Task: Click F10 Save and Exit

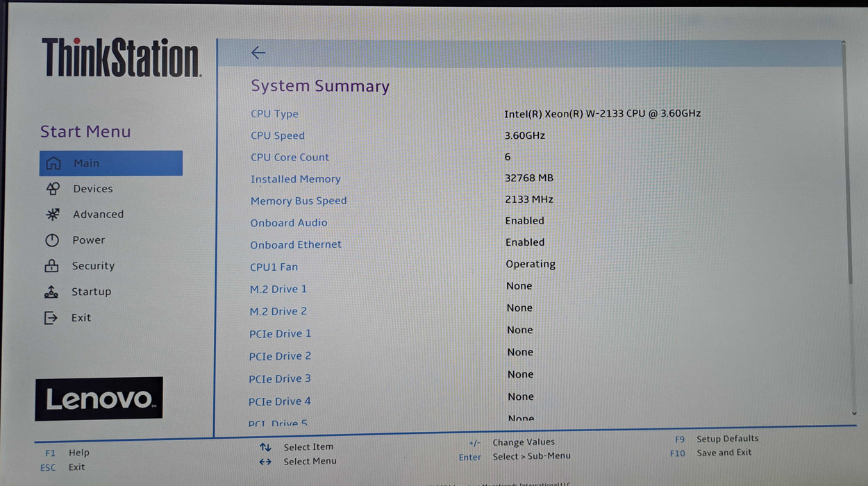Action: pos(711,453)
